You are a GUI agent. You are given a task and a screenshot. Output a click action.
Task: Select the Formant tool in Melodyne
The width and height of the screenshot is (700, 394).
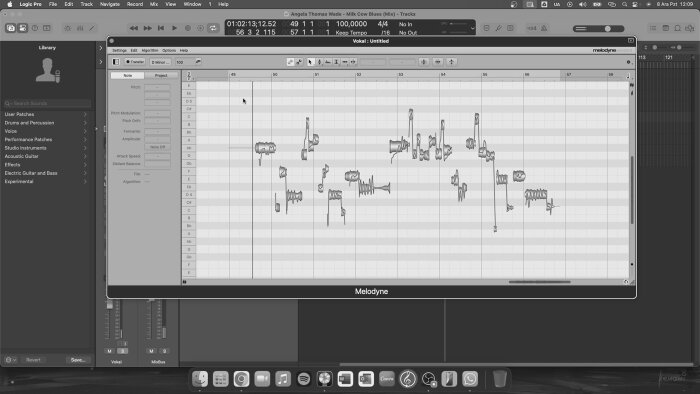point(328,62)
